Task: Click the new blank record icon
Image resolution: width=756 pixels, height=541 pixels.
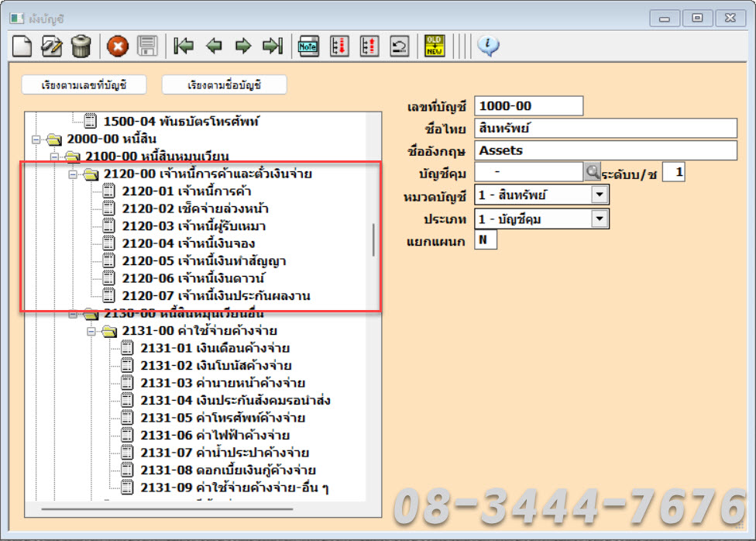Action: coord(23,47)
